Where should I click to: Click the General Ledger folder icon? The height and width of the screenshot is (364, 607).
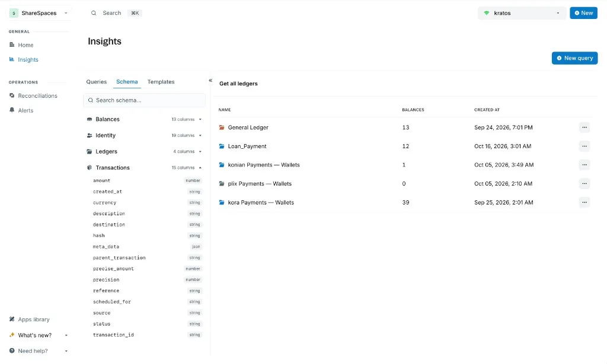pyautogui.click(x=222, y=127)
